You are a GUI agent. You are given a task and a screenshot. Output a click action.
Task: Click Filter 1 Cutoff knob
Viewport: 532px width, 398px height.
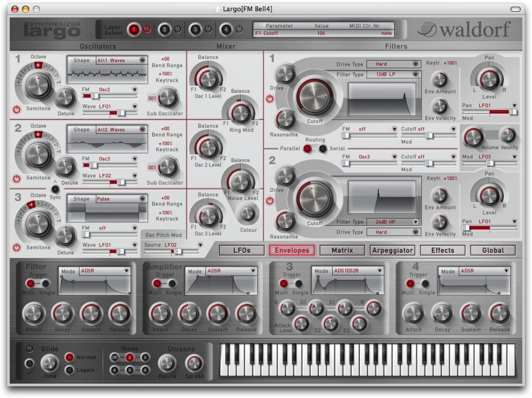tap(315, 98)
